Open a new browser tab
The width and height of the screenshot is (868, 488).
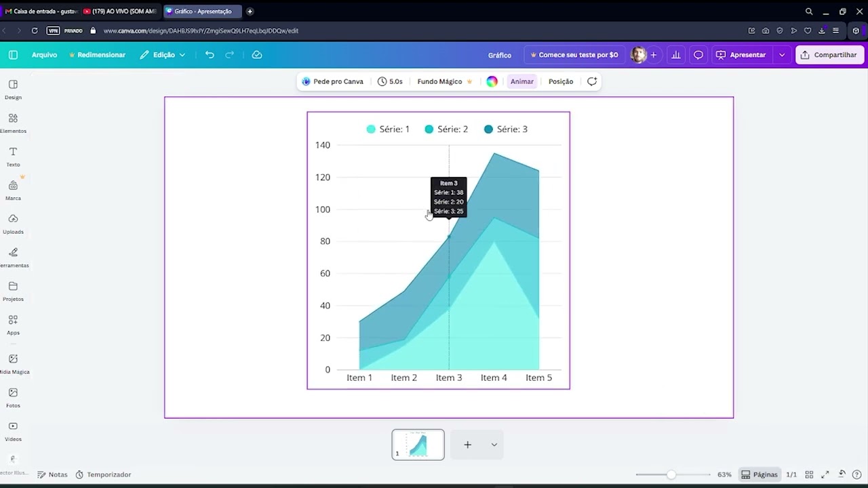(250, 12)
